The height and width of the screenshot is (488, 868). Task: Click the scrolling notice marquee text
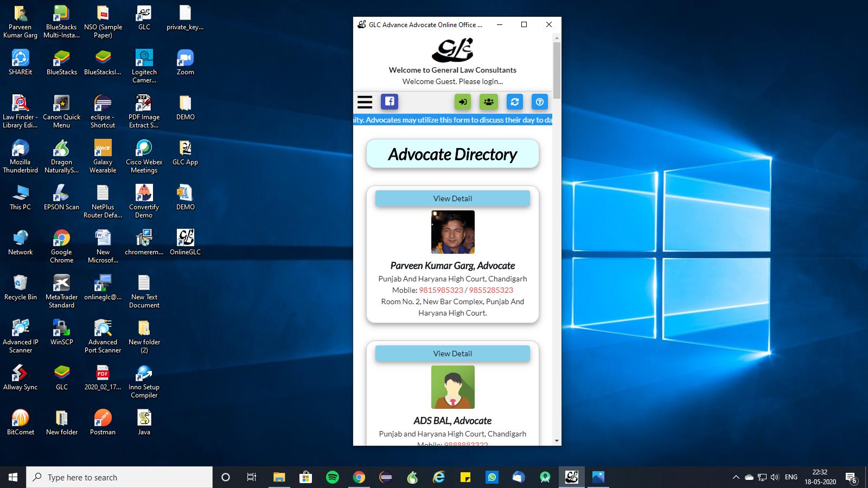pos(452,120)
